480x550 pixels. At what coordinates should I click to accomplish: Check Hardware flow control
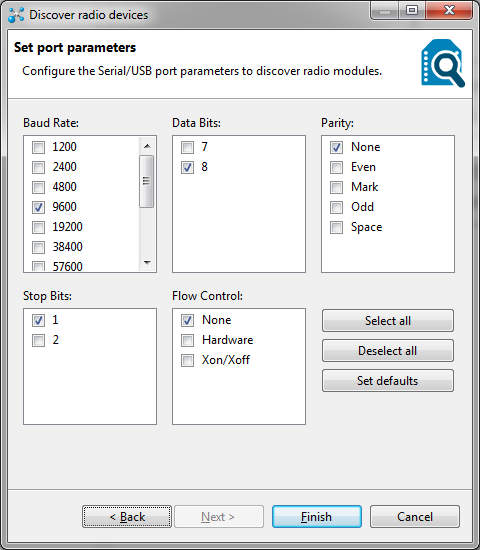pyautogui.click(x=187, y=340)
